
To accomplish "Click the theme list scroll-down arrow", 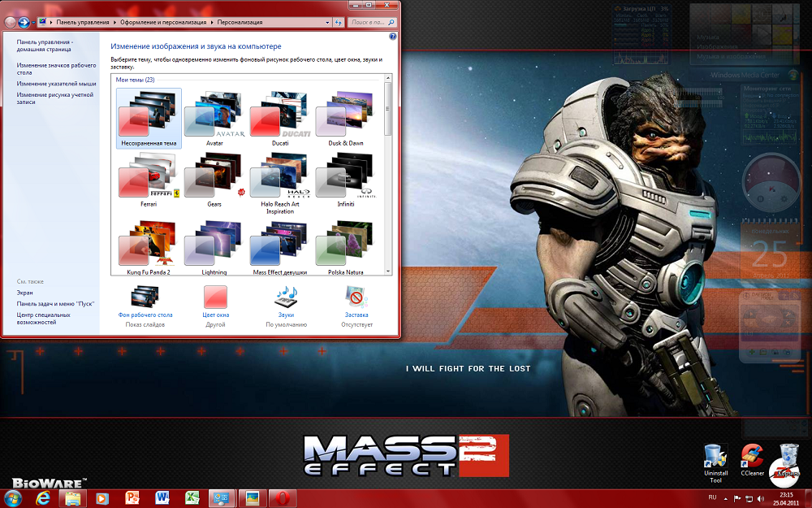I will [388, 271].
